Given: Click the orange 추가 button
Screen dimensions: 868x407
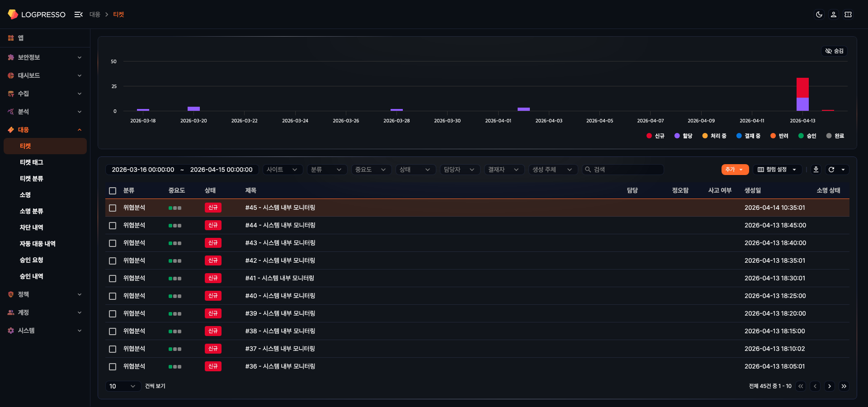Looking at the screenshot, I should (734, 170).
